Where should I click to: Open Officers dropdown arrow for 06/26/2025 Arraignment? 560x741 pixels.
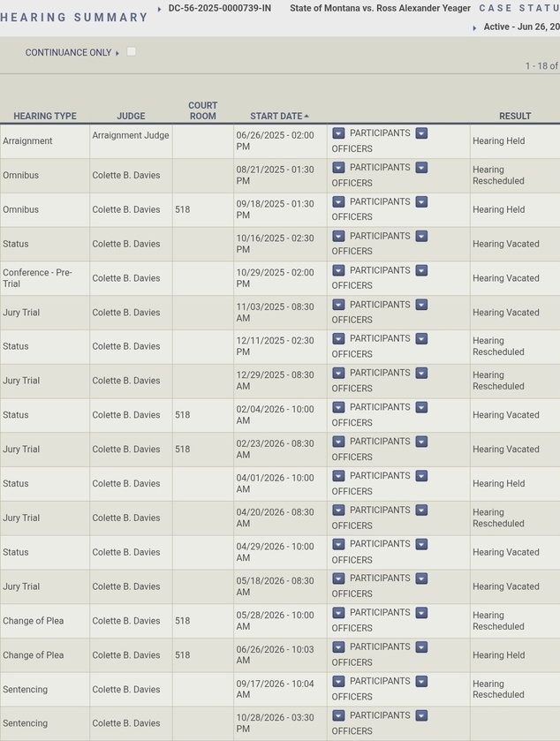[421, 133]
